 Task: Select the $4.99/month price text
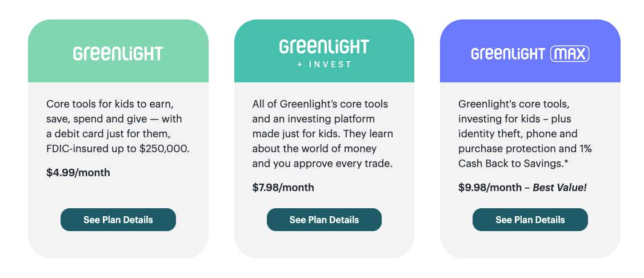pos(78,172)
